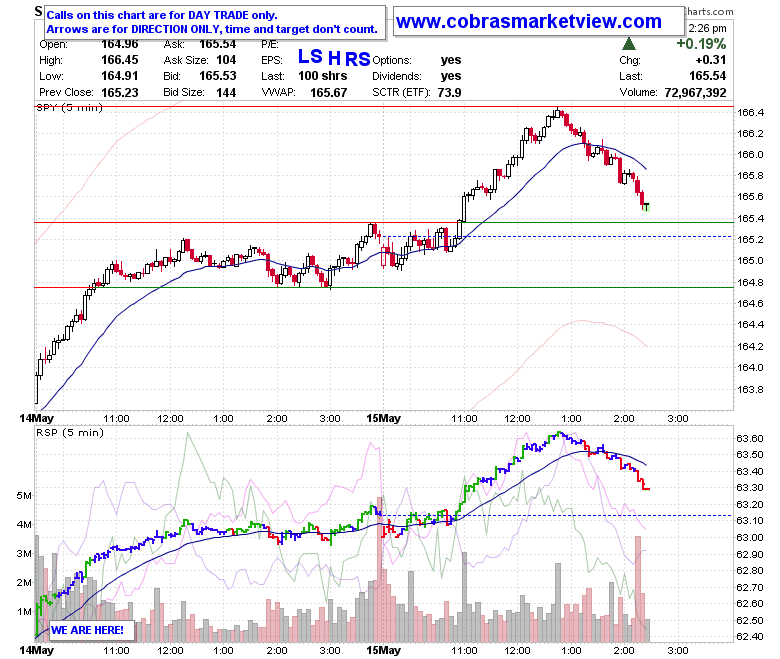Click the 15May date label under SPY chart
This screenshot has height=659, width=780.
(x=383, y=418)
